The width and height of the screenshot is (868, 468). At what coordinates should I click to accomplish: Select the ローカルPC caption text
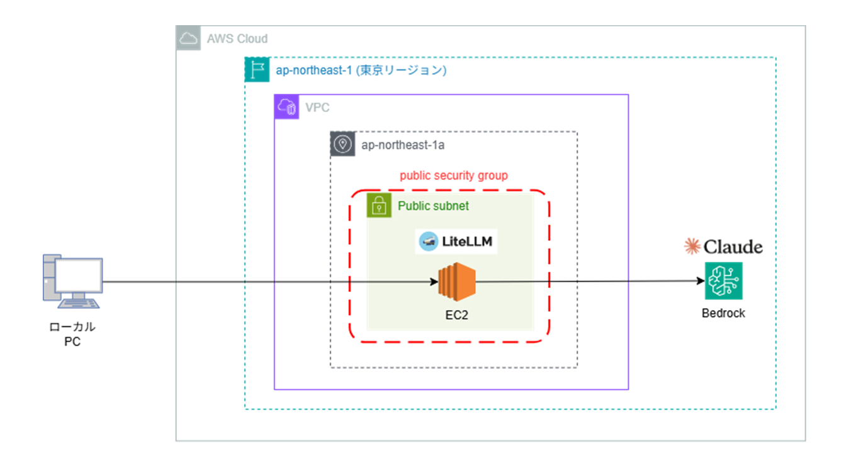coord(72,334)
